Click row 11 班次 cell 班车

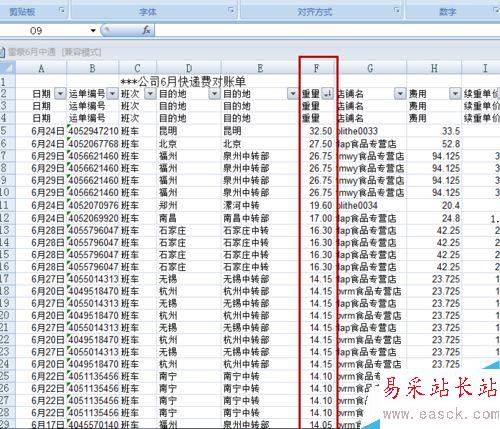pyautogui.click(x=138, y=205)
